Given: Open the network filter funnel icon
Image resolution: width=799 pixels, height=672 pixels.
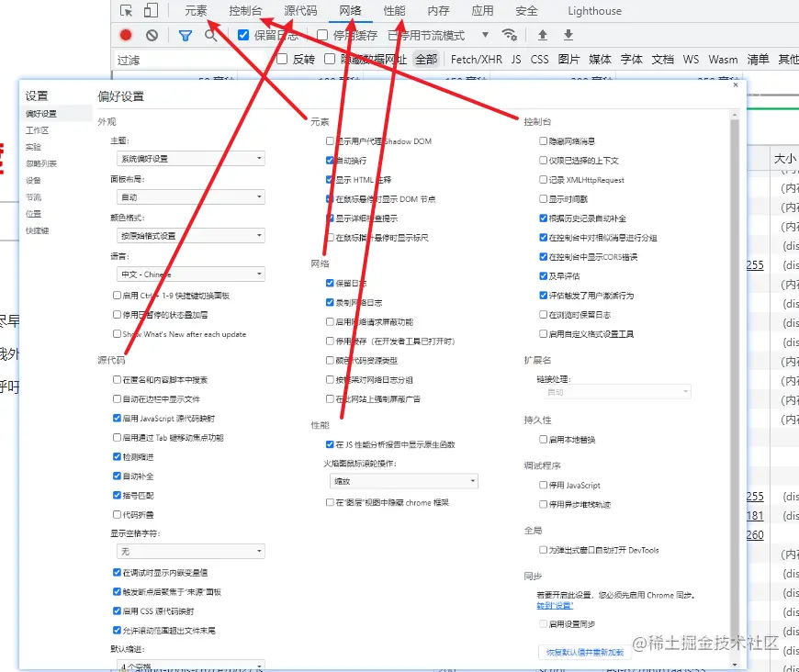Looking at the screenshot, I should pos(186,37).
